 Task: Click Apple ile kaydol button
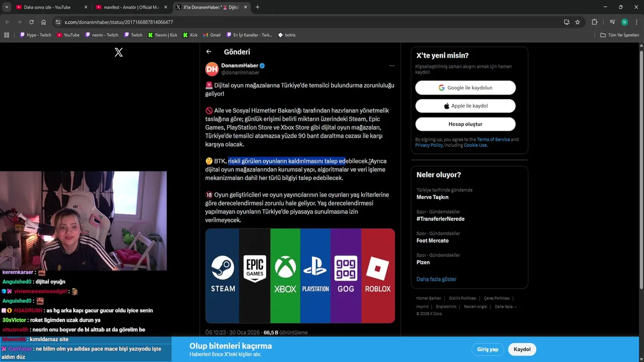(x=465, y=106)
